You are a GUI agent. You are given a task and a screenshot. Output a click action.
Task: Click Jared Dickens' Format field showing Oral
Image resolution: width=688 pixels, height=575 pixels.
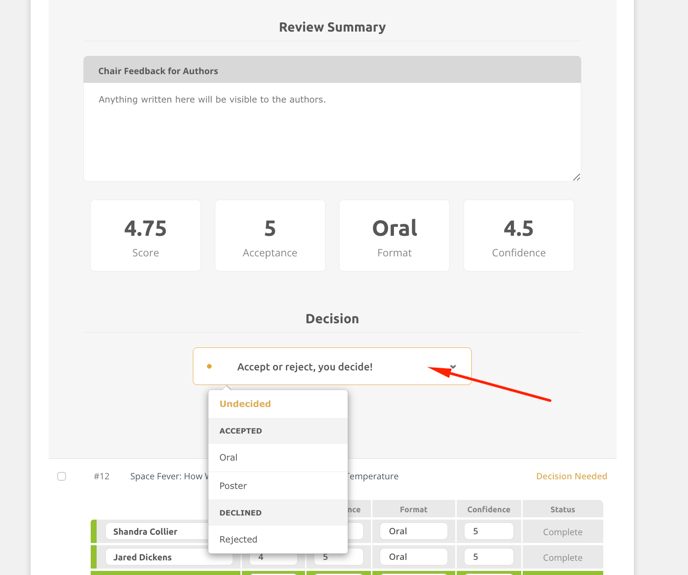pos(413,557)
